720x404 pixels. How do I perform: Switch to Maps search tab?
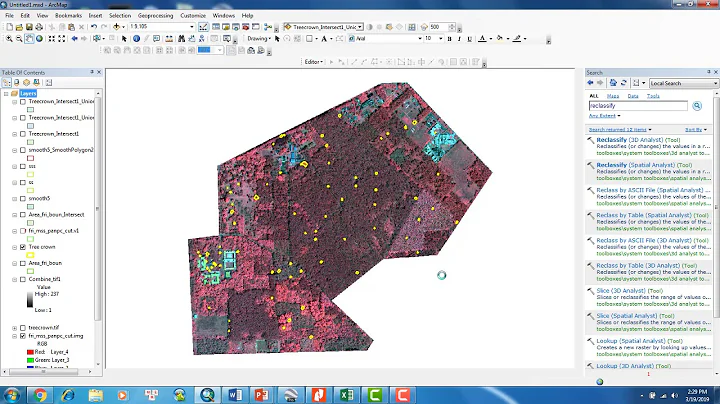[x=613, y=96]
